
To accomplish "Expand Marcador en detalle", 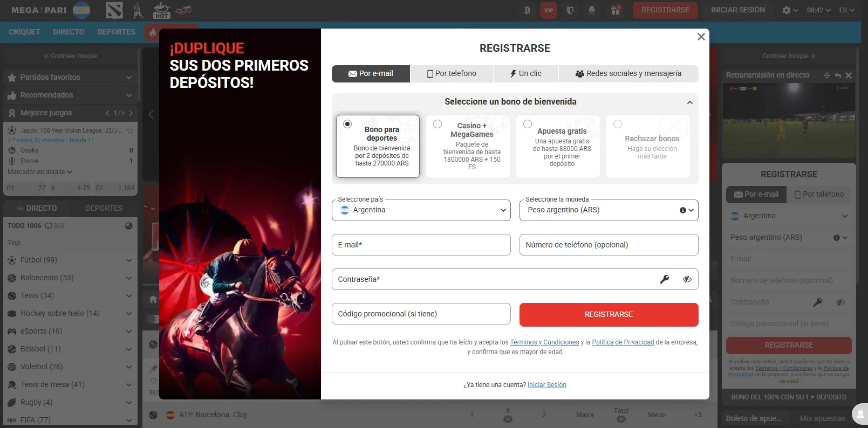I will click(x=40, y=172).
